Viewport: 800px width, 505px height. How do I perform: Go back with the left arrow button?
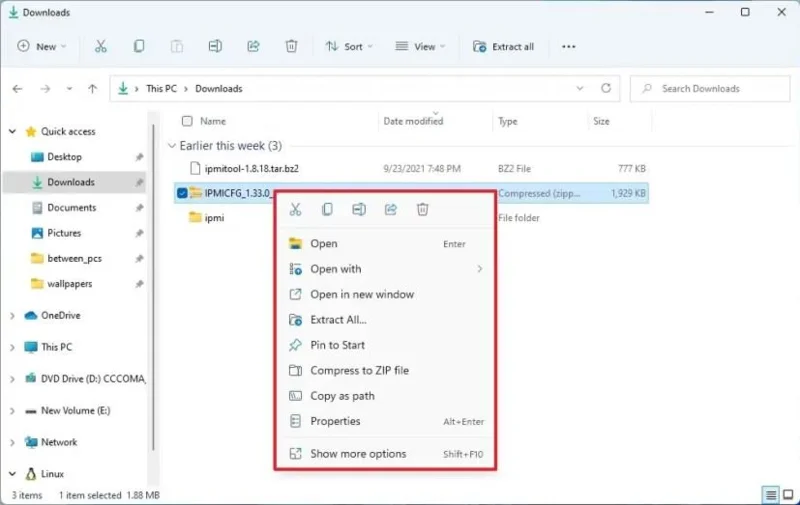pyautogui.click(x=17, y=89)
